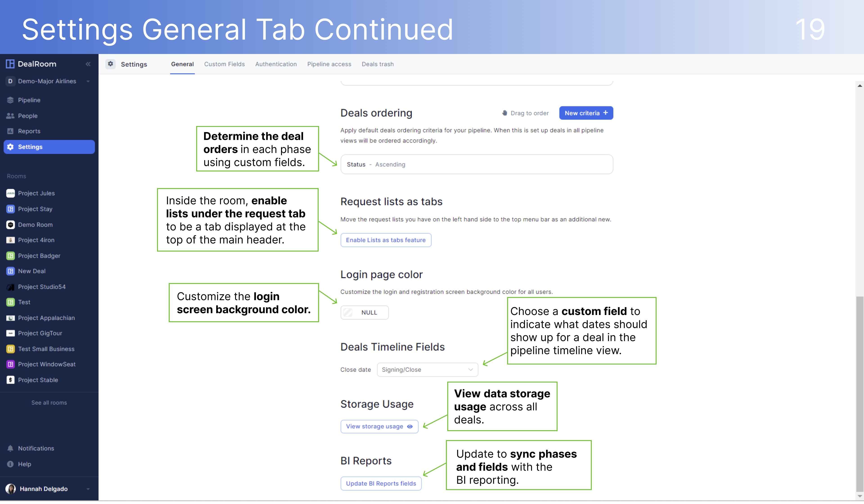The width and height of the screenshot is (864, 504).
Task: Click the New criteria button
Action: [x=586, y=113]
